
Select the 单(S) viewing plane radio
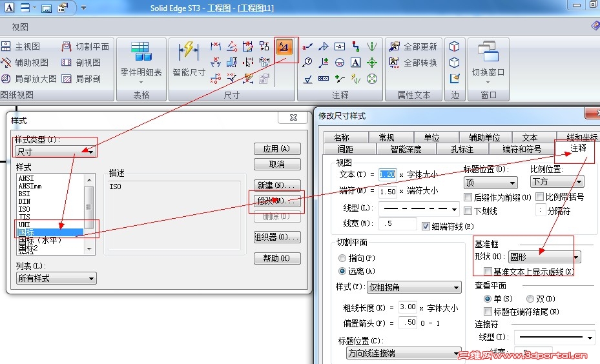point(487,299)
